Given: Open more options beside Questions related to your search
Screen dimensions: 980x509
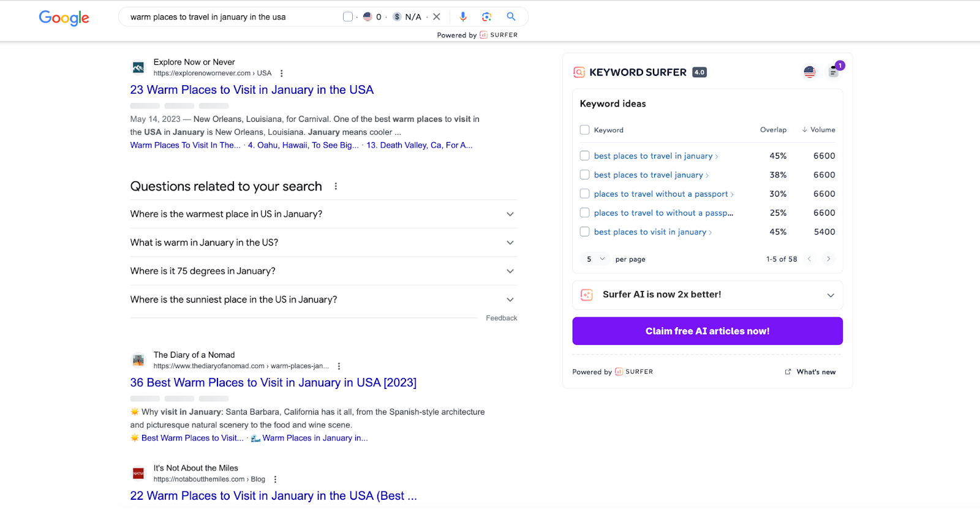Looking at the screenshot, I should pos(336,186).
